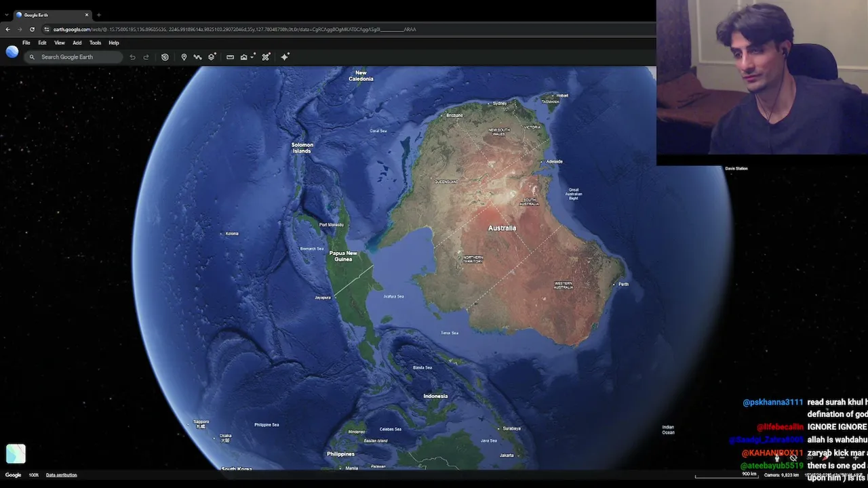Click the Solomon Islands label
The image size is (868, 488).
pos(302,148)
